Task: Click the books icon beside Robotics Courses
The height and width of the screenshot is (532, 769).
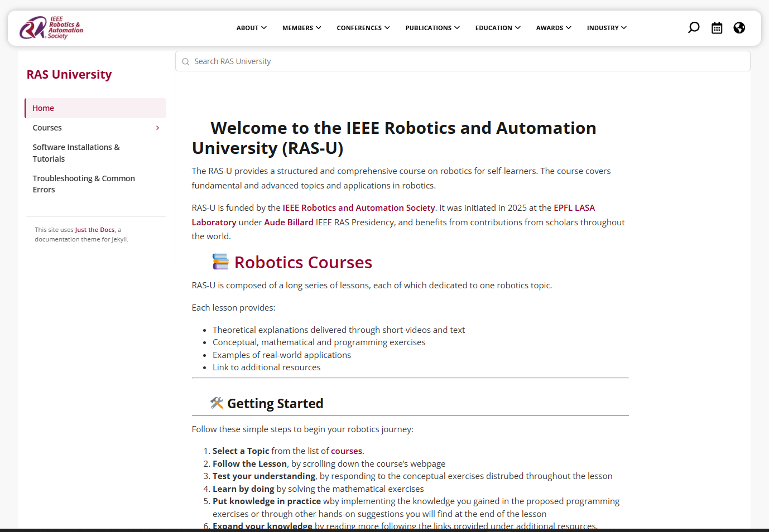Action: click(220, 262)
